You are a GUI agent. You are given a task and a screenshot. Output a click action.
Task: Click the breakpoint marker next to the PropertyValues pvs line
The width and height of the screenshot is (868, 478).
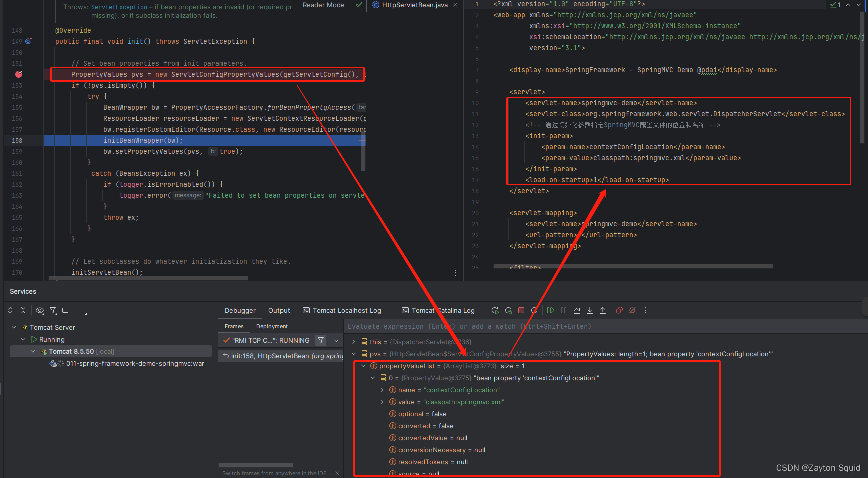[19, 74]
